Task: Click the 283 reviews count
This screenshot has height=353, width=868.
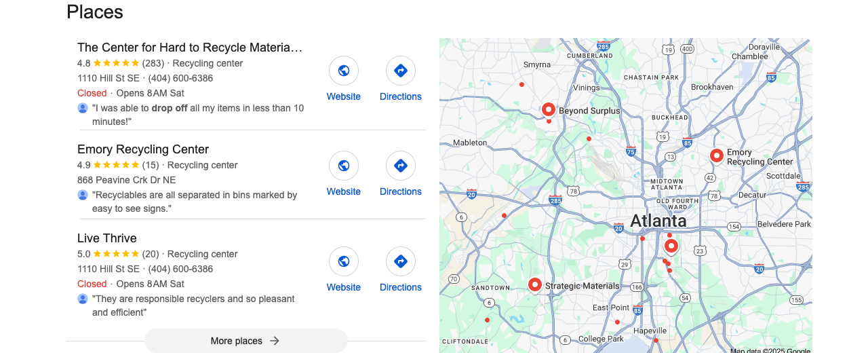Action: tap(151, 63)
